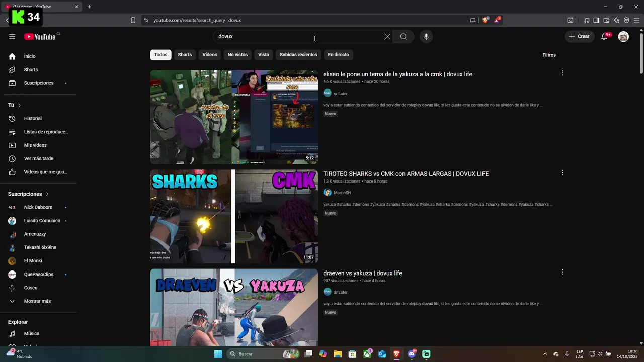The width and height of the screenshot is (644, 362).
Task: Show hidden system tray icons chevron
Action: [x=545, y=354]
